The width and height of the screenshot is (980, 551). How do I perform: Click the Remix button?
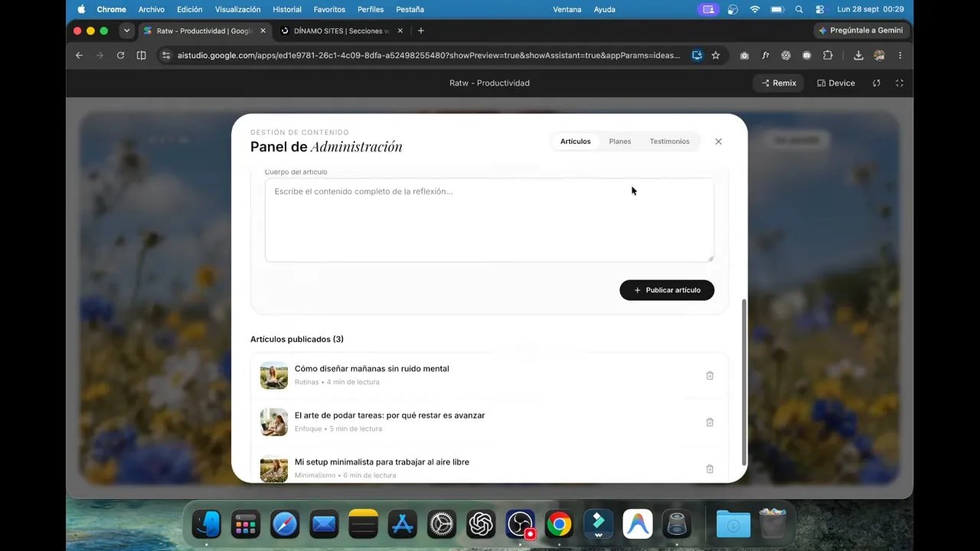coord(779,83)
